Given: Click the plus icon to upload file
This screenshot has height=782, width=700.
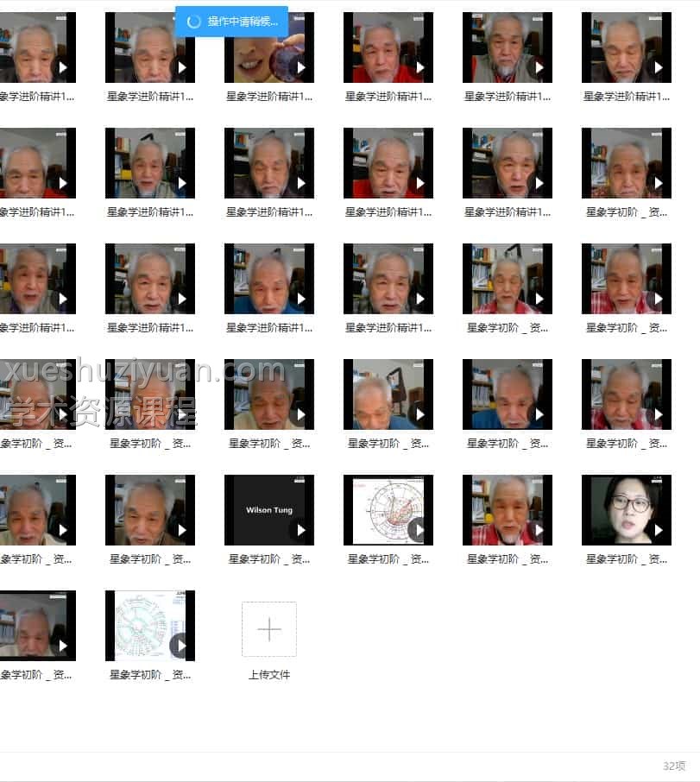Looking at the screenshot, I should 269,629.
